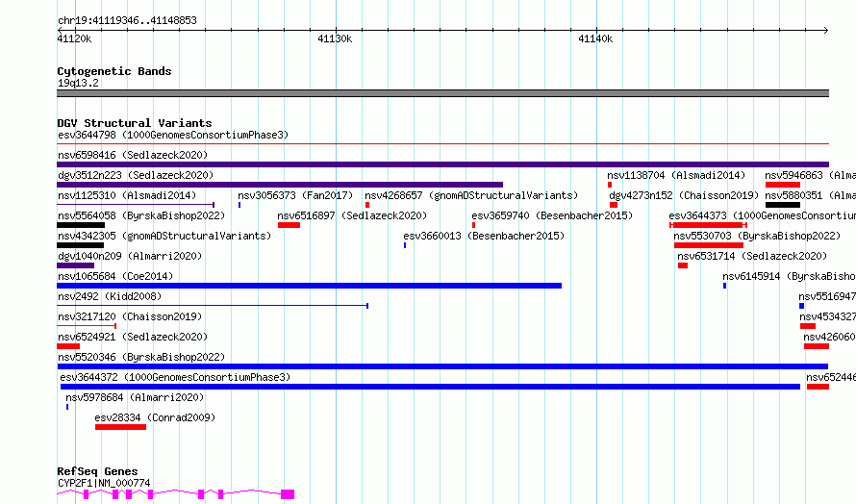Viewport: 856px width, 504px height.
Task: Click the blue nsv1065684 Coe2014 bar
Action: click(309, 286)
